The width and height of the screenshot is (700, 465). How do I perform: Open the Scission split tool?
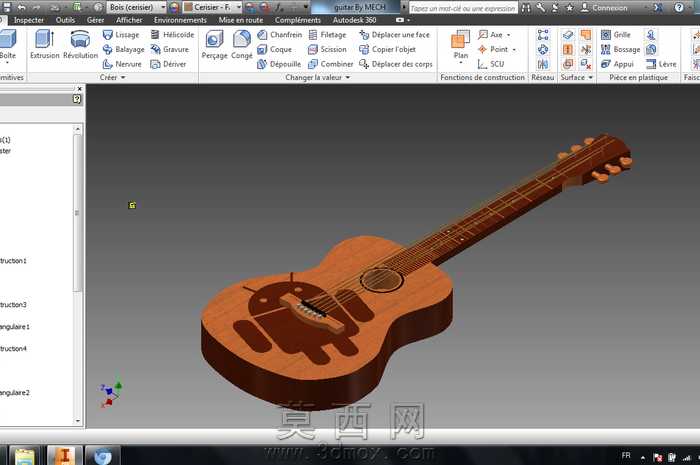click(327, 49)
